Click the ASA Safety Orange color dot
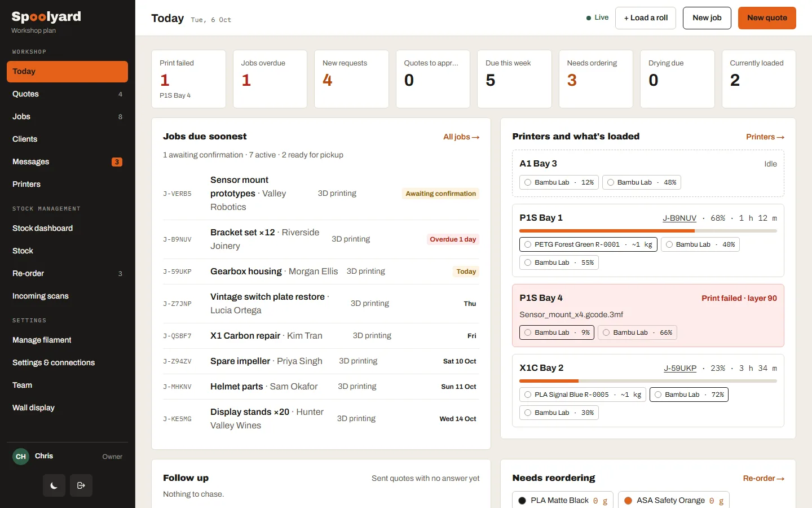Screen dimensions: 812x508 (x=628, y=501)
